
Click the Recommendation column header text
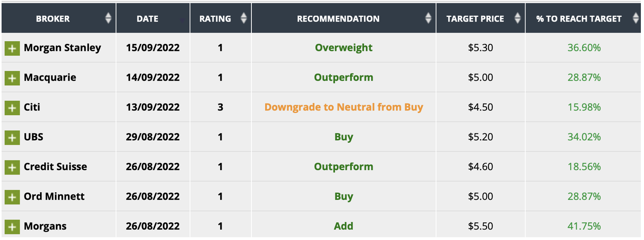(338, 19)
